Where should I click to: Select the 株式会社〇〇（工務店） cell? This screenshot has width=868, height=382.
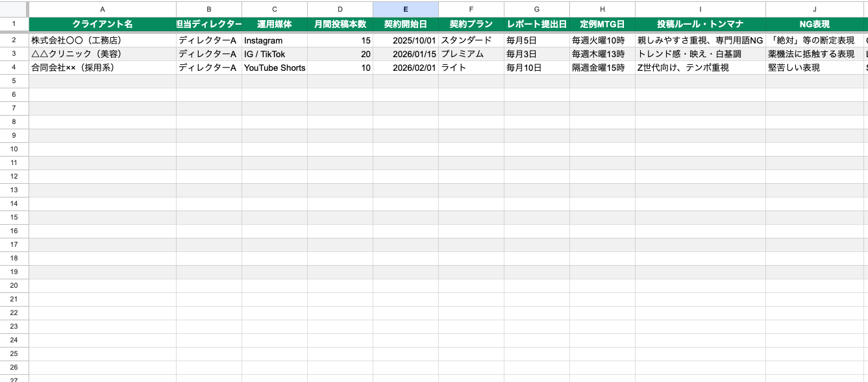(x=103, y=40)
